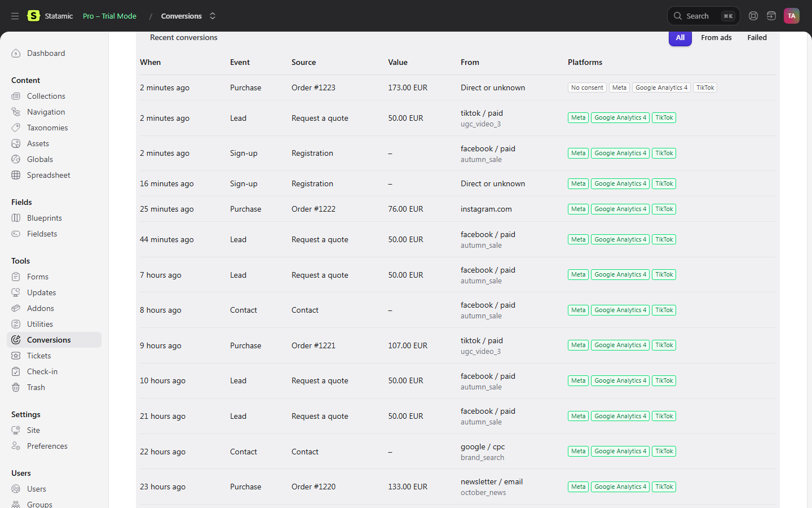The image size is (812, 508).
Task: Click Pro – Trial Mode label
Action: click(x=109, y=16)
